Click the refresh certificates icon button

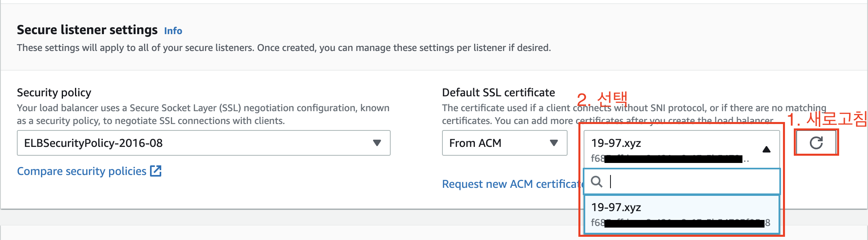click(x=816, y=143)
